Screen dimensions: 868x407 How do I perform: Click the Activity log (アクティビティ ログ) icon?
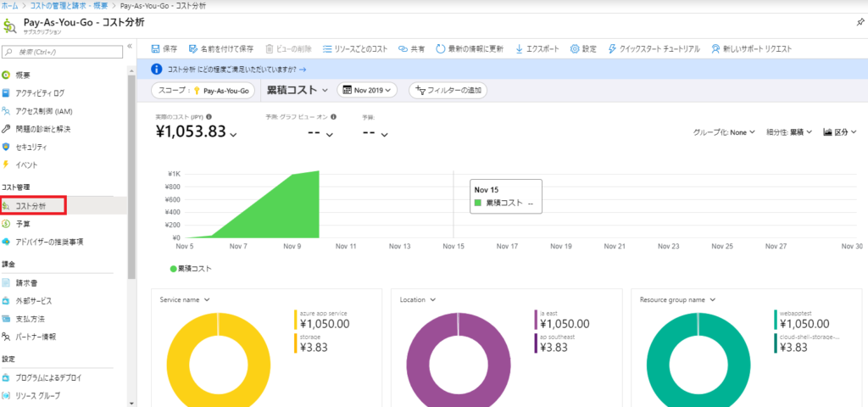click(6, 93)
